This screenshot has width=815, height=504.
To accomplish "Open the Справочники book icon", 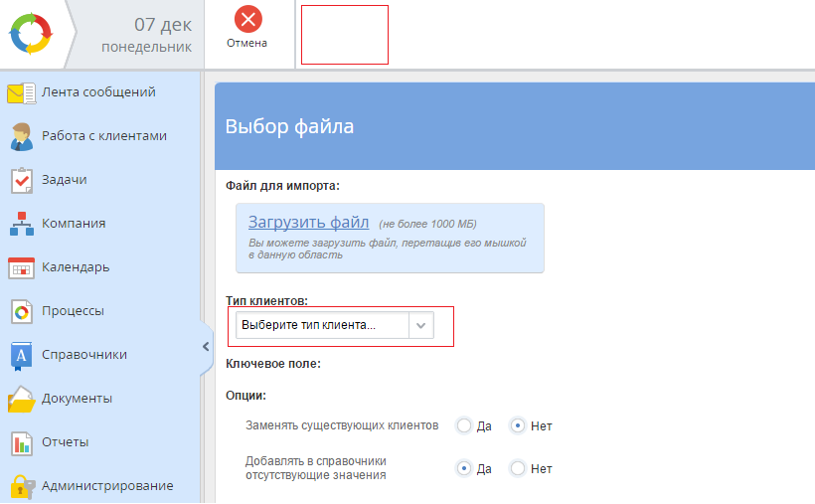I will click(x=21, y=355).
